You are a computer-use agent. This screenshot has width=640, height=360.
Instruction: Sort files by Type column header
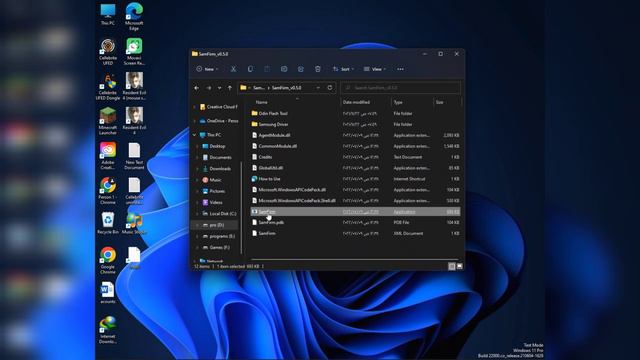[398, 102]
